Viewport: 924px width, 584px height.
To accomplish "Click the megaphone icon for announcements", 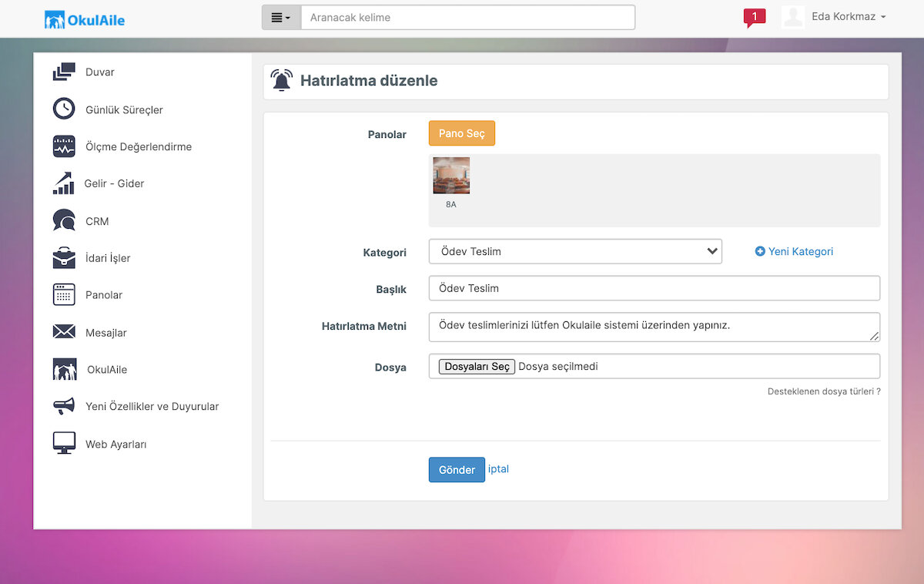I will pyautogui.click(x=64, y=406).
